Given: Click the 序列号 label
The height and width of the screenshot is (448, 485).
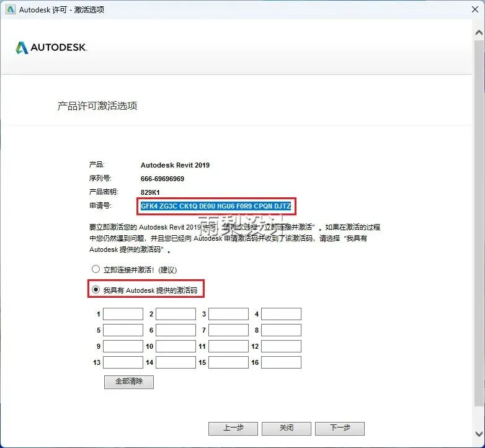Looking at the screenshot, I should [100, 179].
